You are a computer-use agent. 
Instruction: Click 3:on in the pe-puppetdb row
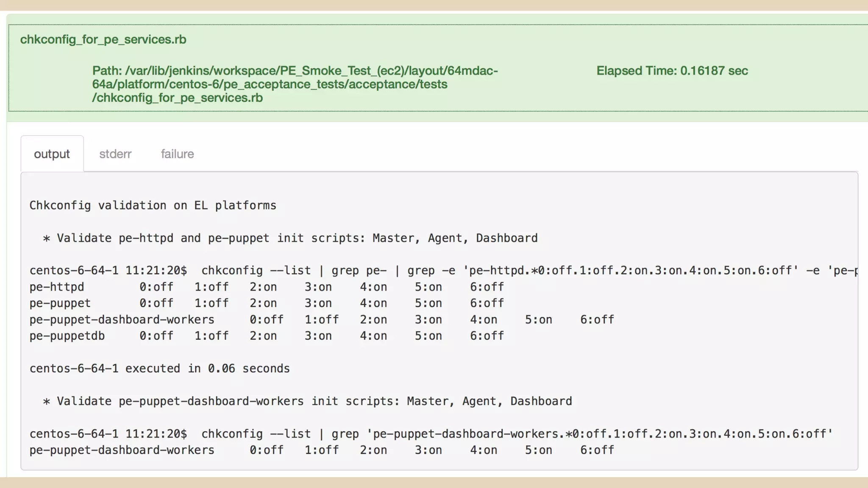[x=318, y=336]
